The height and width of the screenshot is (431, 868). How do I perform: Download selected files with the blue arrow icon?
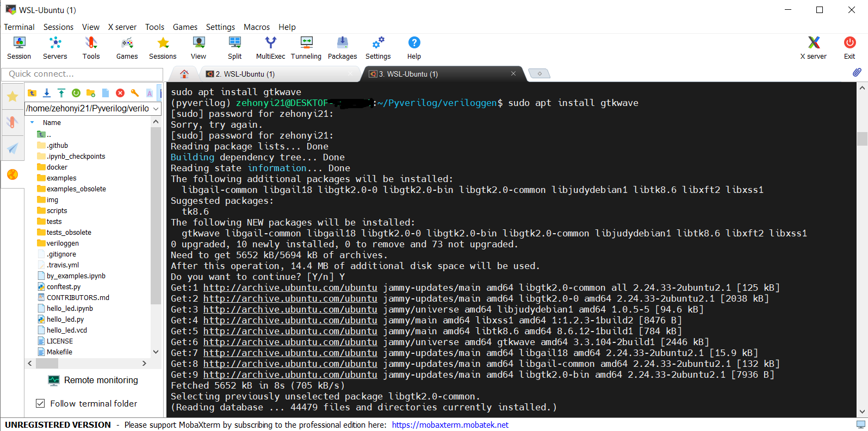coord(47,93)
